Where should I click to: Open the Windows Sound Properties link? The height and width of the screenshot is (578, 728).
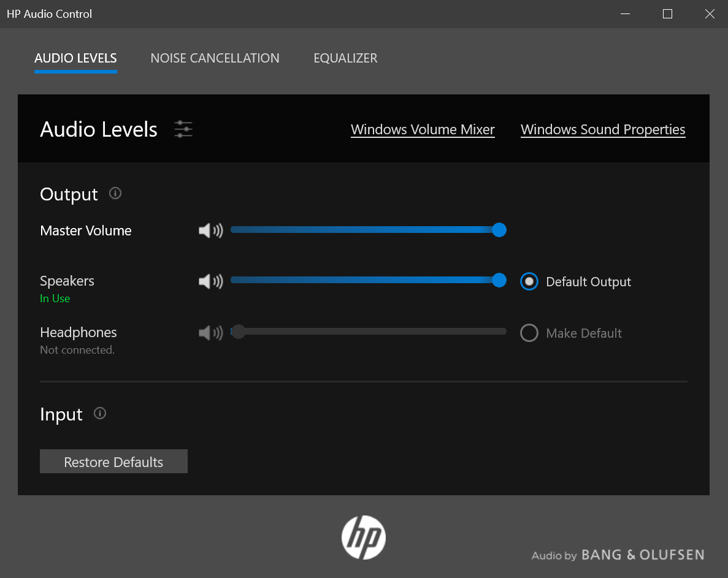point(602,130)
